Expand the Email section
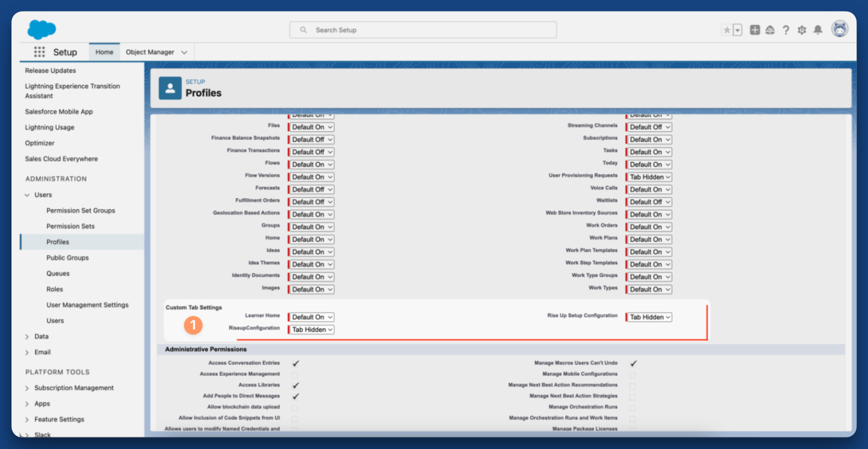This screenshot has height=449, width=868. 27,352
